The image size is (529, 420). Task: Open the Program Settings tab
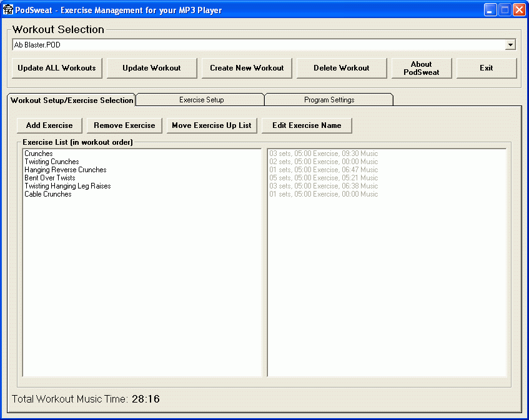point(329,100)
